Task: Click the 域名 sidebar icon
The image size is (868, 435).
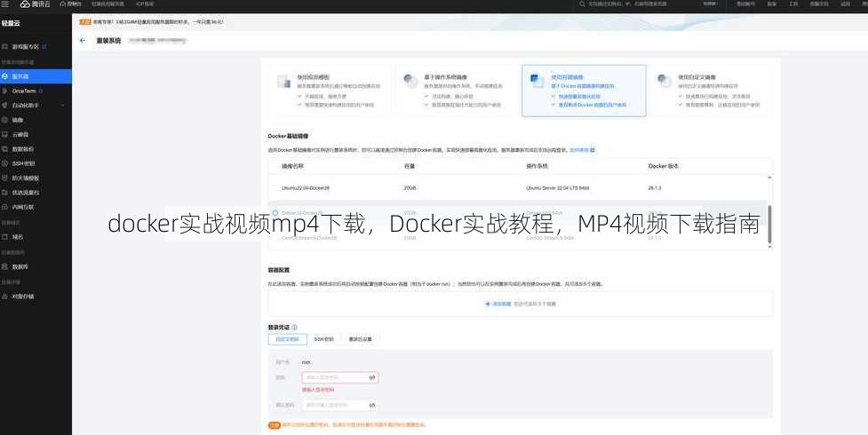Action: 5,237
